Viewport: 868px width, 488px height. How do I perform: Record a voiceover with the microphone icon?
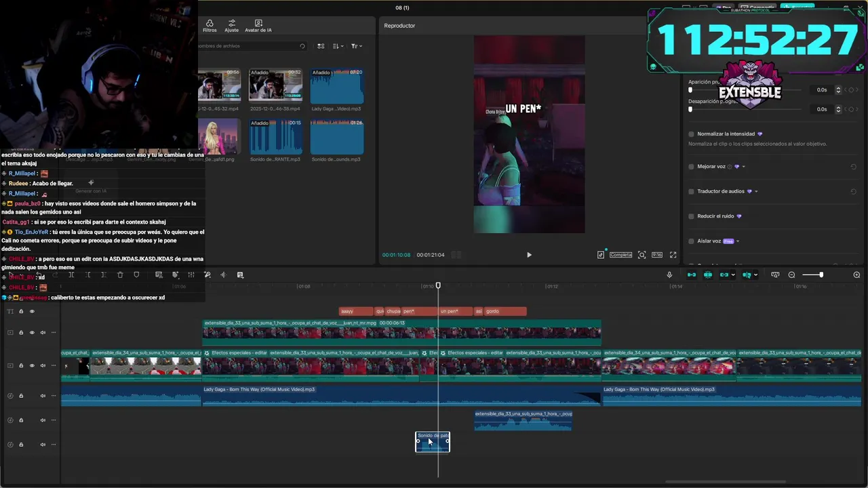click(x=669, y=274)
